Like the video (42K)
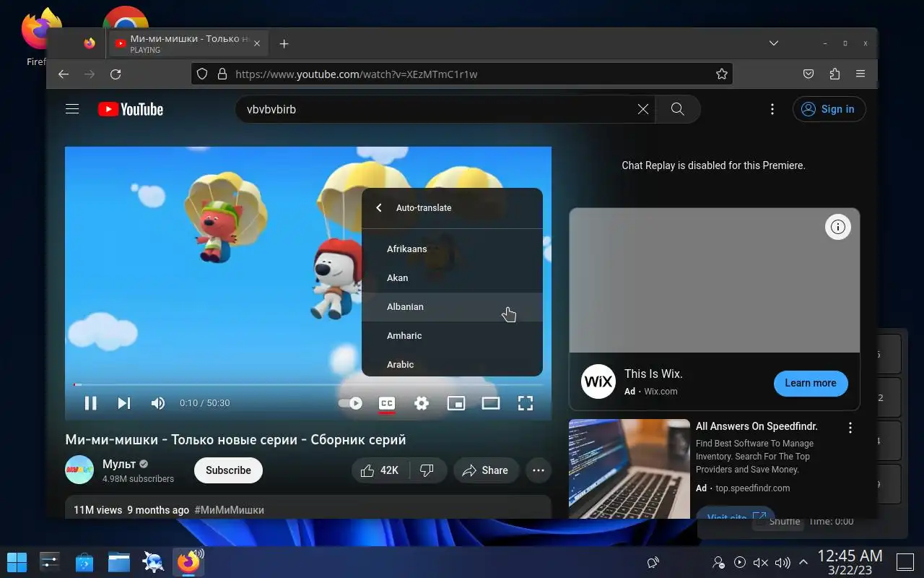The image size is (924, 578). click(x=380, y=470)
